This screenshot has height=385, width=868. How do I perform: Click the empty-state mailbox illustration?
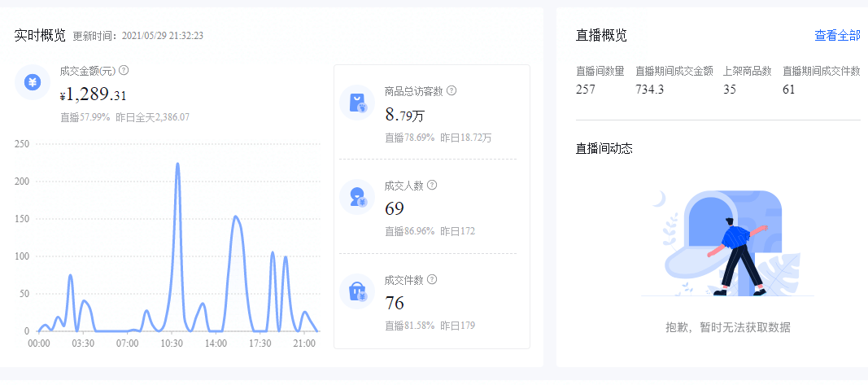click(727, 243)
